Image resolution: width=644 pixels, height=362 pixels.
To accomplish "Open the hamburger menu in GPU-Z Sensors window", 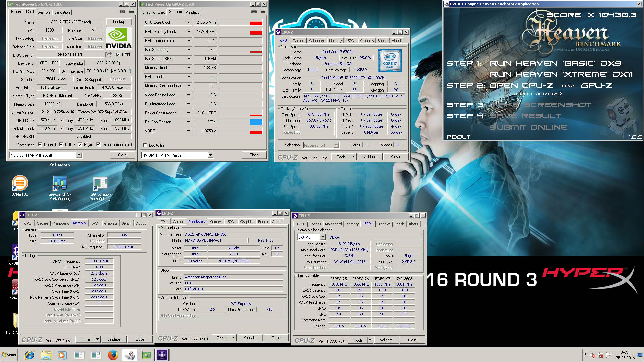I will (x=263, y=12).
